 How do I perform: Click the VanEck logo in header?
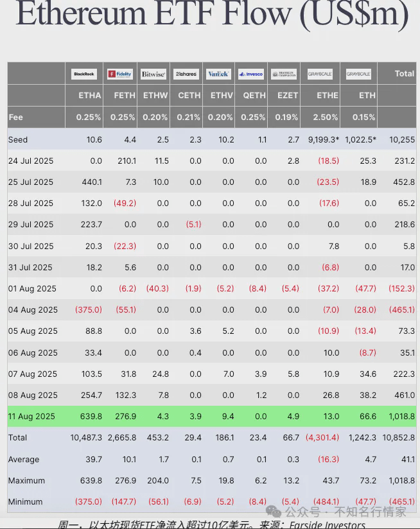click(x=218, y=74)
